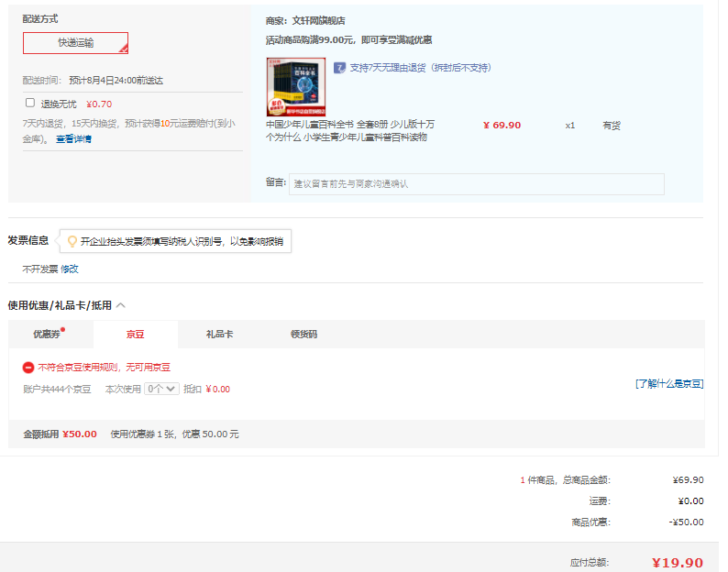Enable the 退换无忧 checkbox
The width and height of the screenshot is (728, 572).
(x=30, y=103)
